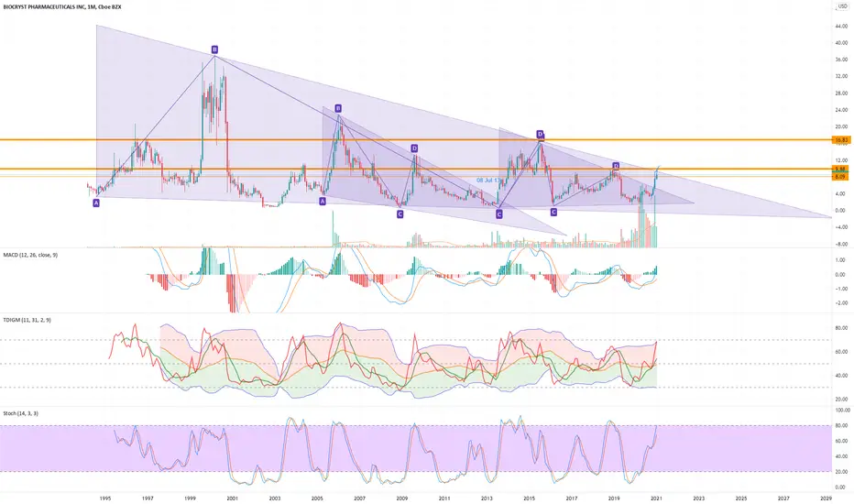Select the C marker at the 2009 low

400,214
